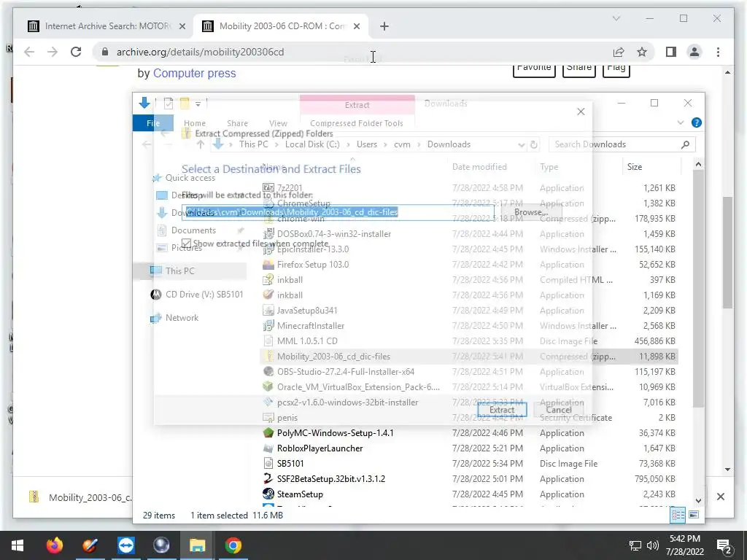Select Network in navigation pane
Image resolution: width=747 pixels, height=560 pixels.
point(182,318)
